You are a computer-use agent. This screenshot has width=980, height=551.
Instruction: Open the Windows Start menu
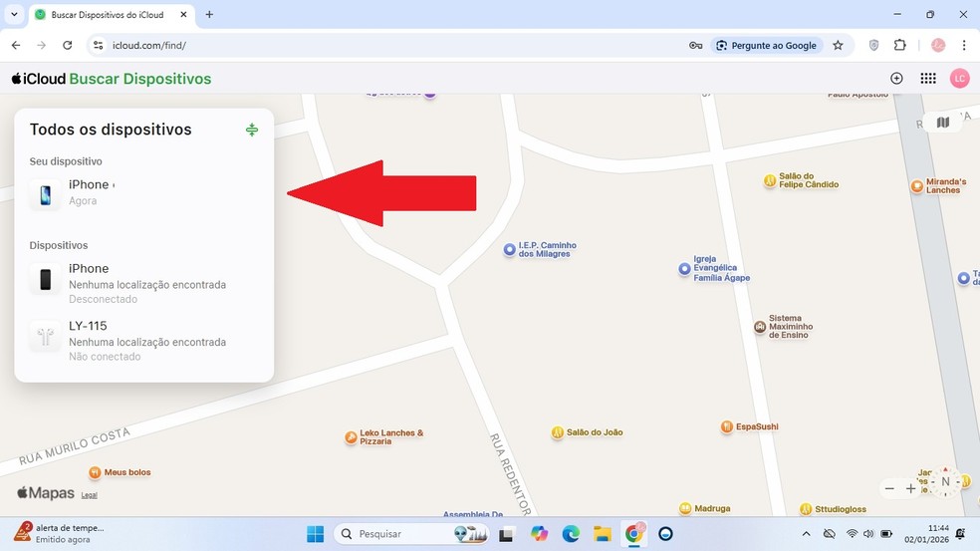(x=315, y=533)
